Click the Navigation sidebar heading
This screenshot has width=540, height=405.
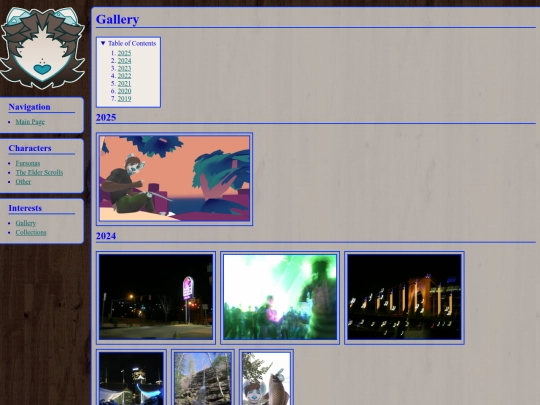[x=29, y=107]
